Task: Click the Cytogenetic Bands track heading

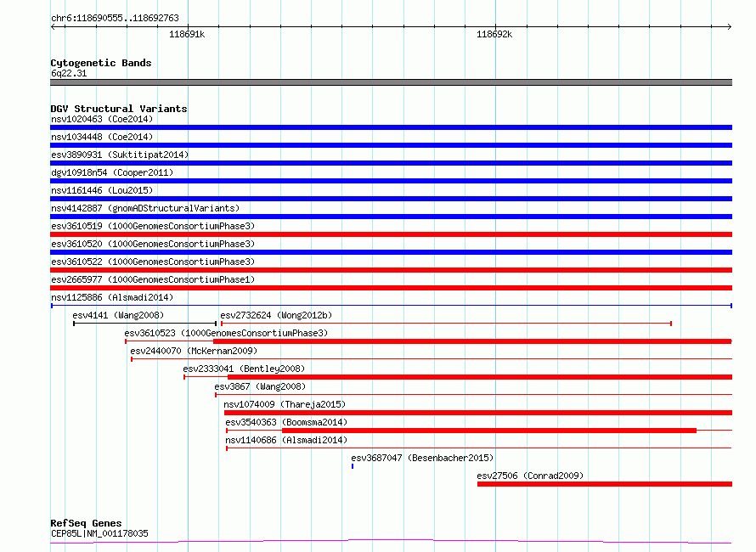Action: [x=101, y=63]
